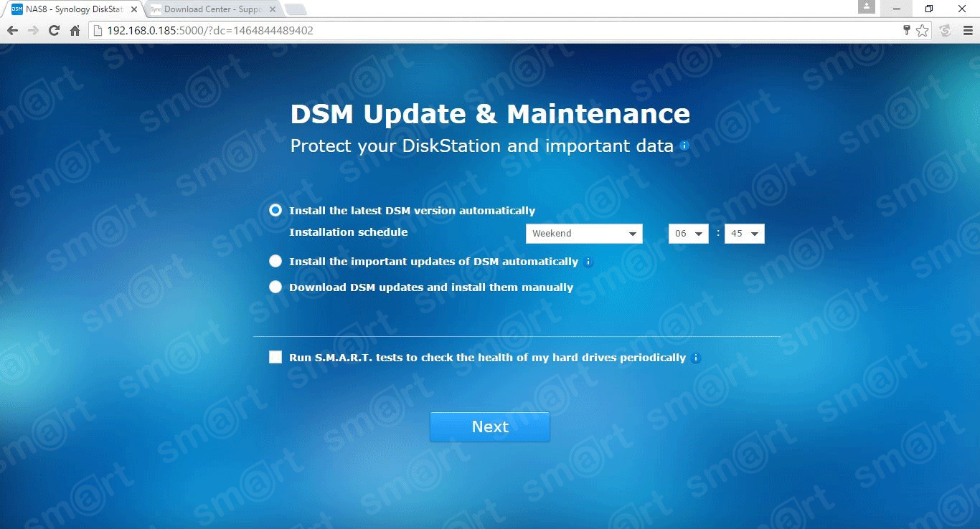This screenshot has height=529, width=980.
Task: Select Install the important updates of DSM automatically
Action: (275, 262)
